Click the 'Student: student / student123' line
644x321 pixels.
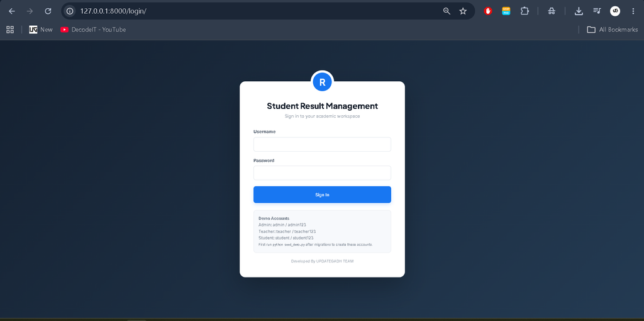tap(286, 238)
